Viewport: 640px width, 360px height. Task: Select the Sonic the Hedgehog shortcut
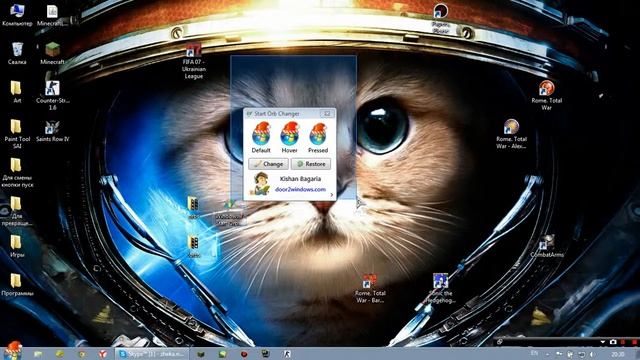440,288
